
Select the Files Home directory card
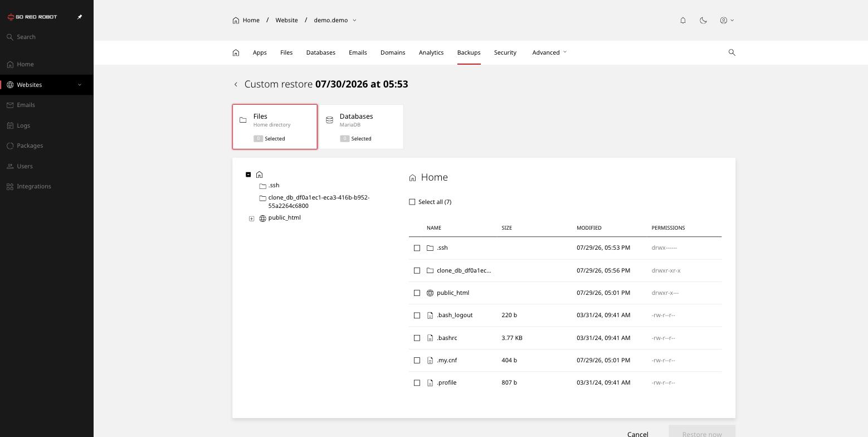[x=275, y=127]
